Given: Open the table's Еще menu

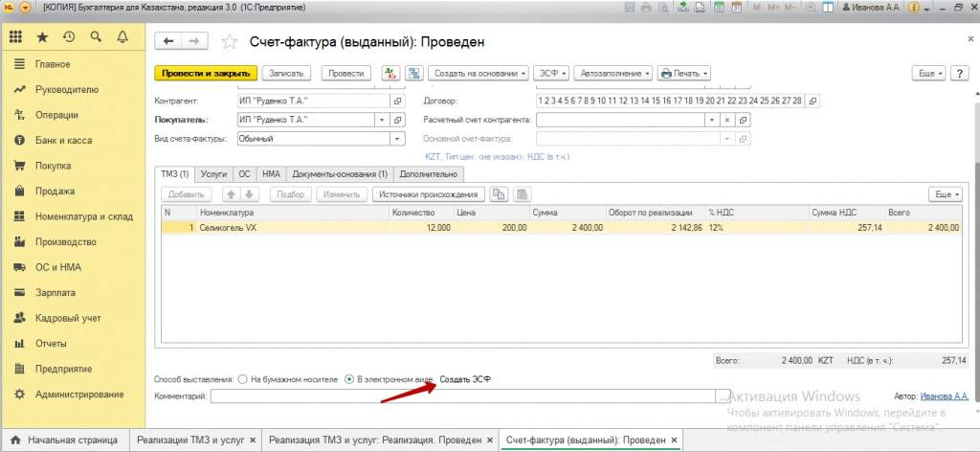Looking at the screenshot, I should (947, 194).
